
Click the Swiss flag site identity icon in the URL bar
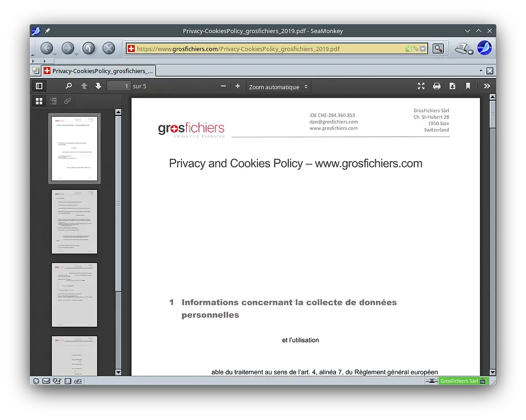[131, 49]
